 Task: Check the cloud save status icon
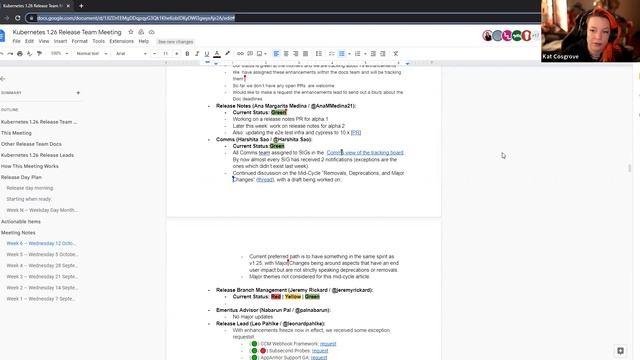151,32
